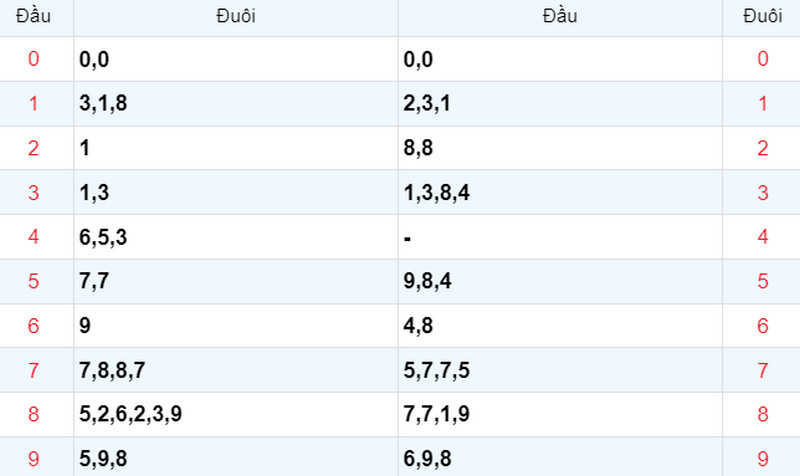Click the cell with 5,2,6,2,3,9
The image size is (800, 476).
coord(236,414)
